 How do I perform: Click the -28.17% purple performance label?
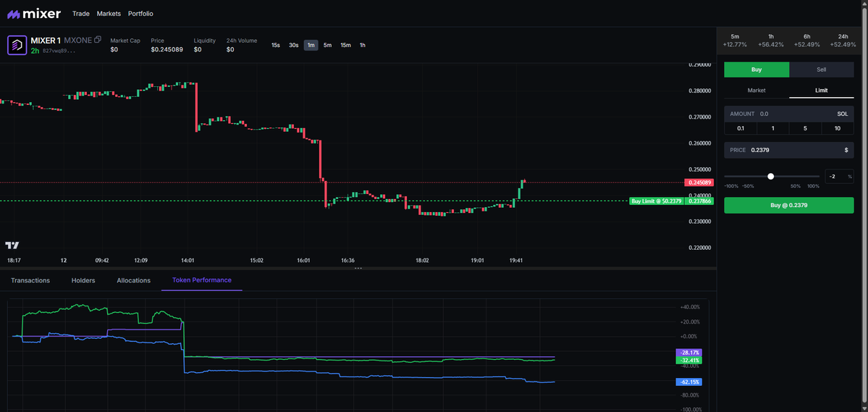[x=688, y=352]
